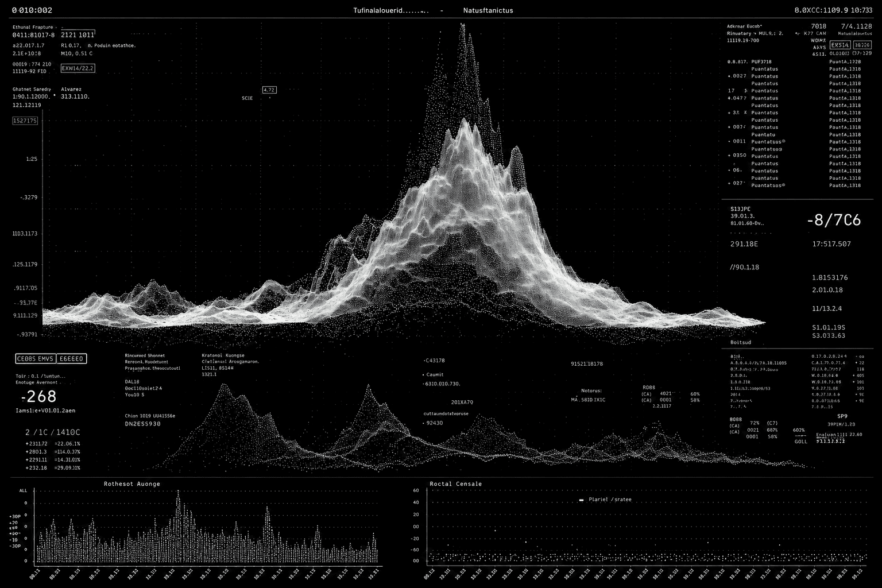
Task: Click the Rincumed Shonnet heading
Action: [145, 355]
